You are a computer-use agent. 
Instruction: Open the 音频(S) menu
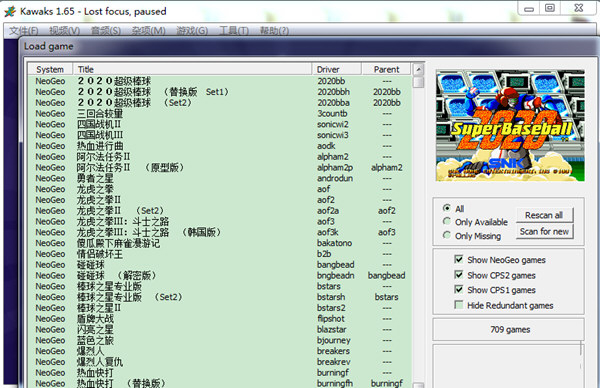pos(106,31)
